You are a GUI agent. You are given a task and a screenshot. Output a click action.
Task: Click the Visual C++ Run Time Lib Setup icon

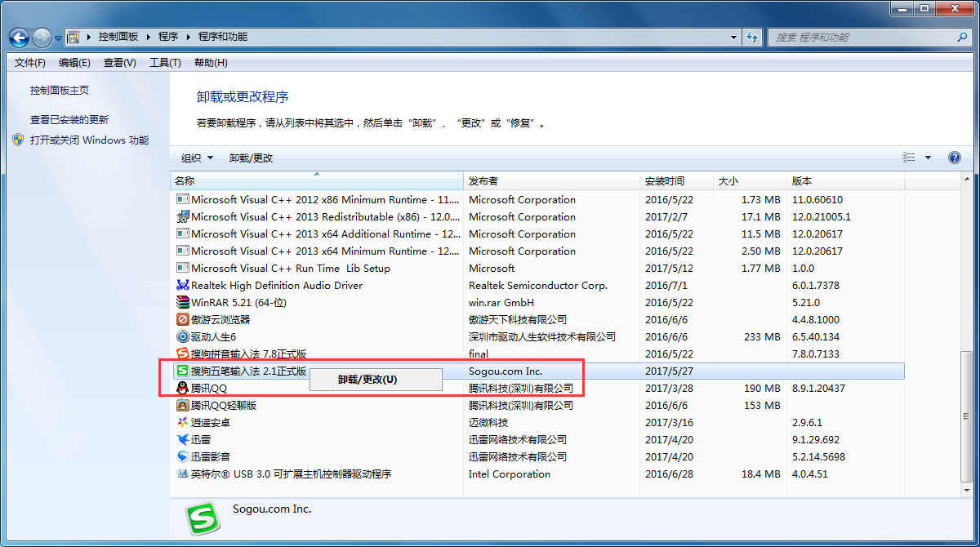(183, 268)
